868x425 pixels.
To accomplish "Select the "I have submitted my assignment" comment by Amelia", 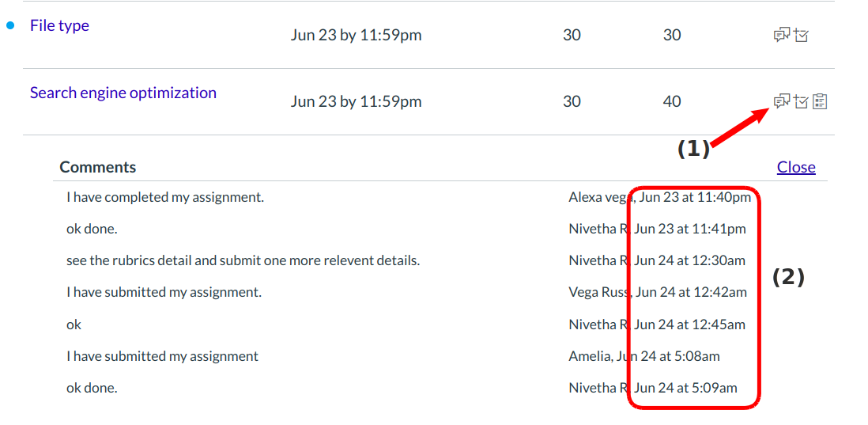I will click(x=162, y=356).
